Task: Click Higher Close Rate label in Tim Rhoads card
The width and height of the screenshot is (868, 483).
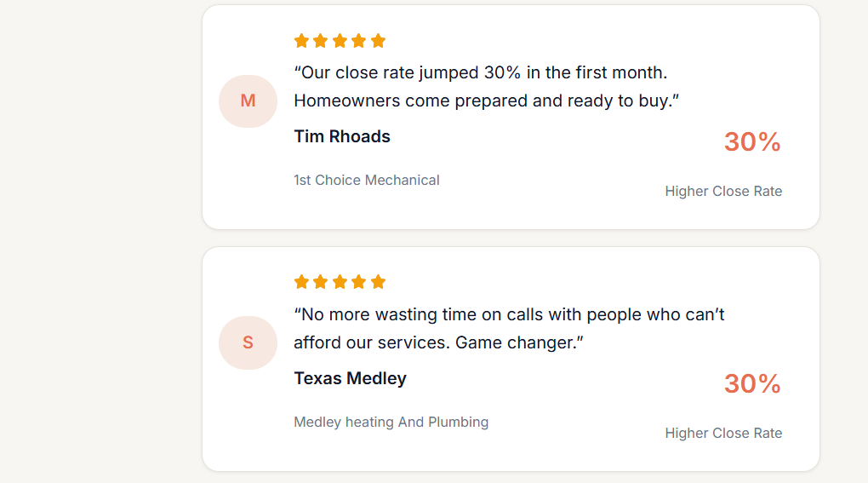Action: pyautogui.click(x=723, y=191)
